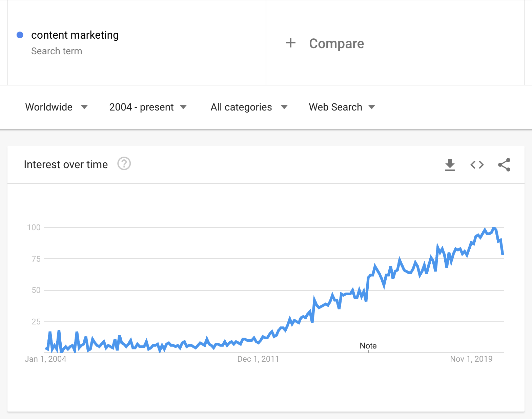Share the interest over time chart
The image size is (532, 419).
point(504,165)
